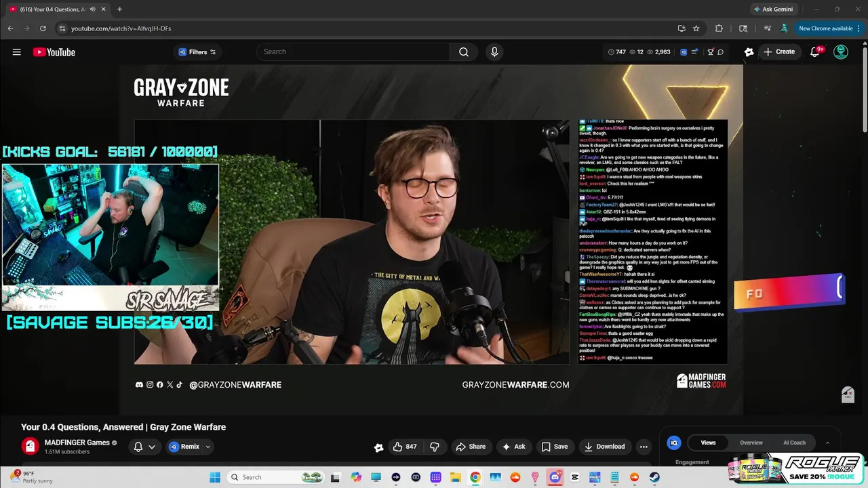Image resolution: width=868 pixels, height=488 pixels.
Task: Expand the subscription bell dropdown chevron
Action: pos(152,447)
